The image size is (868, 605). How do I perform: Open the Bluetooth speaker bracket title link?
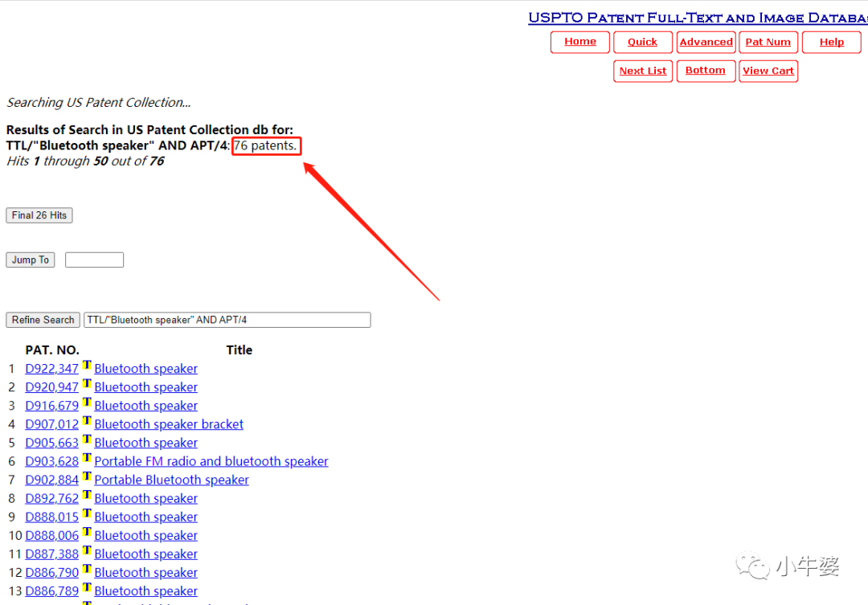169,424
